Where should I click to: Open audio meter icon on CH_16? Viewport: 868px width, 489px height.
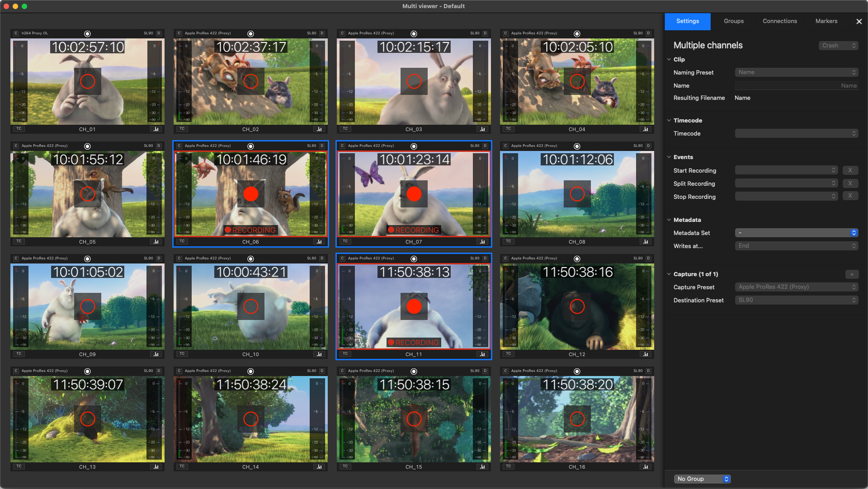tap(646, 467)
